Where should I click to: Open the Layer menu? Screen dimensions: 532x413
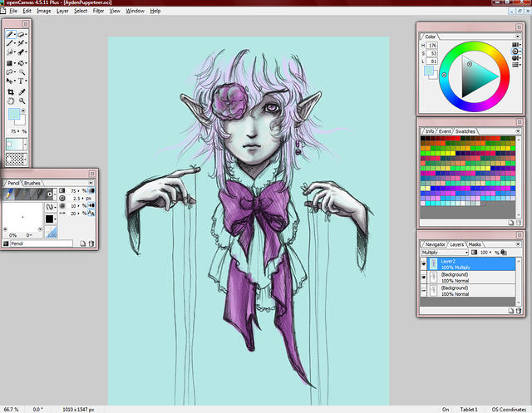[62, 11]
